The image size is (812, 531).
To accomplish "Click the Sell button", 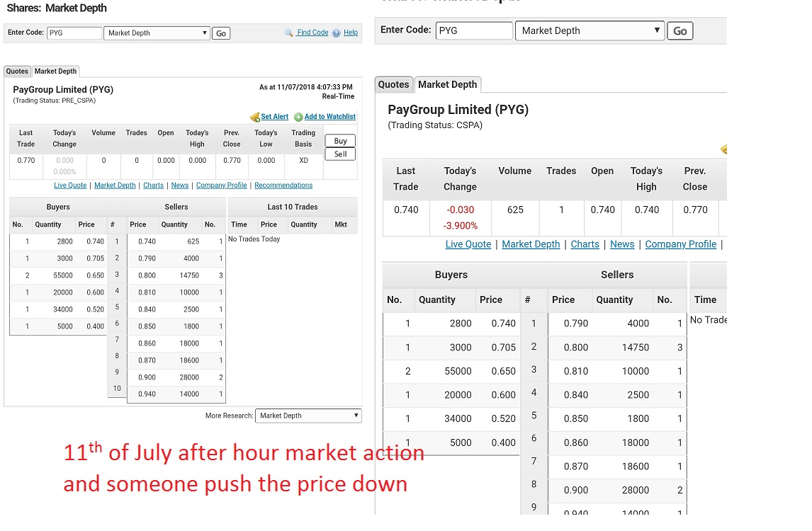I will click(340, 154).
